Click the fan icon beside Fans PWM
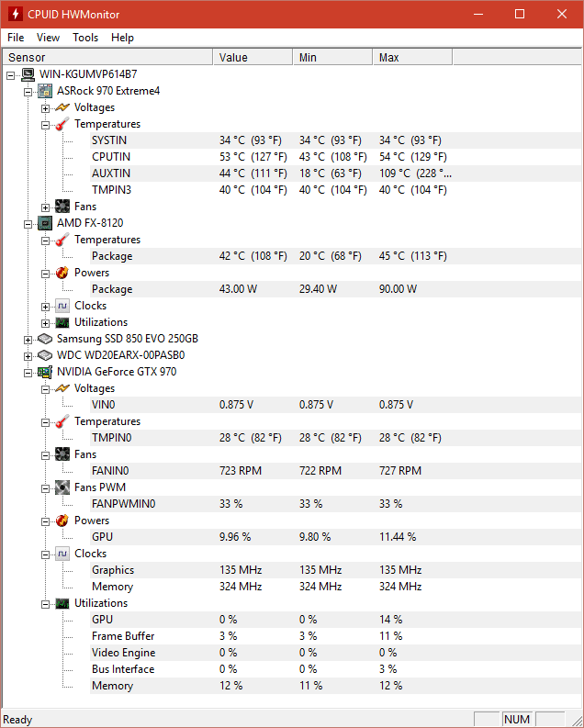Screen dimensions: 584x728 pyautogui.click(x=62, y=487)
